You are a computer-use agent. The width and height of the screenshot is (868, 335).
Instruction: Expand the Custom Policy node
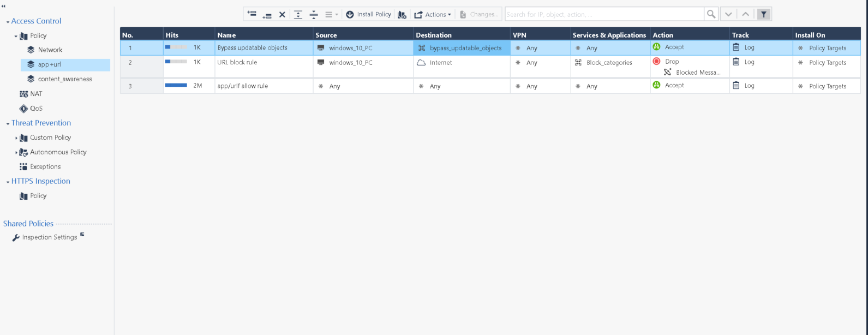16,138
